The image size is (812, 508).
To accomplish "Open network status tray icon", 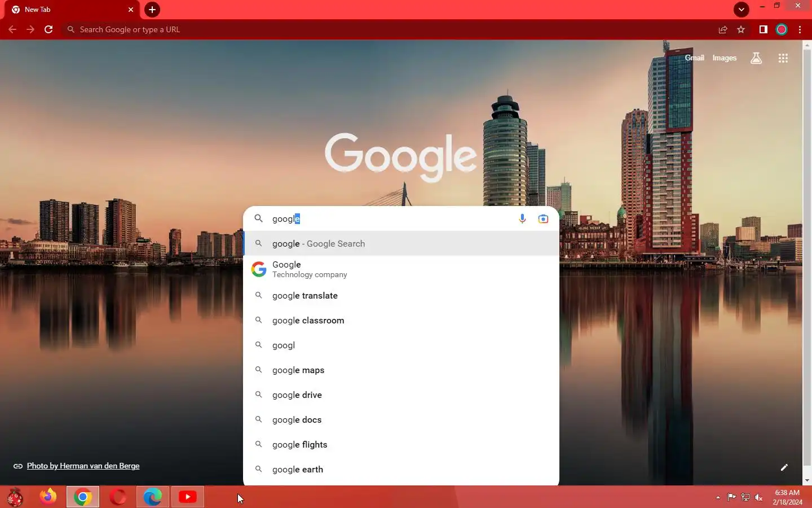I will [x=745, y=497].
